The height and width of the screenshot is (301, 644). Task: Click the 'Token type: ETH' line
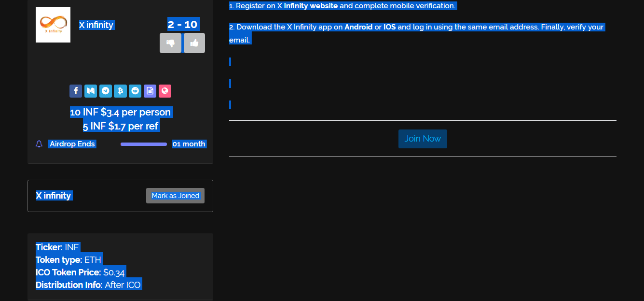[x=69, y=260]
